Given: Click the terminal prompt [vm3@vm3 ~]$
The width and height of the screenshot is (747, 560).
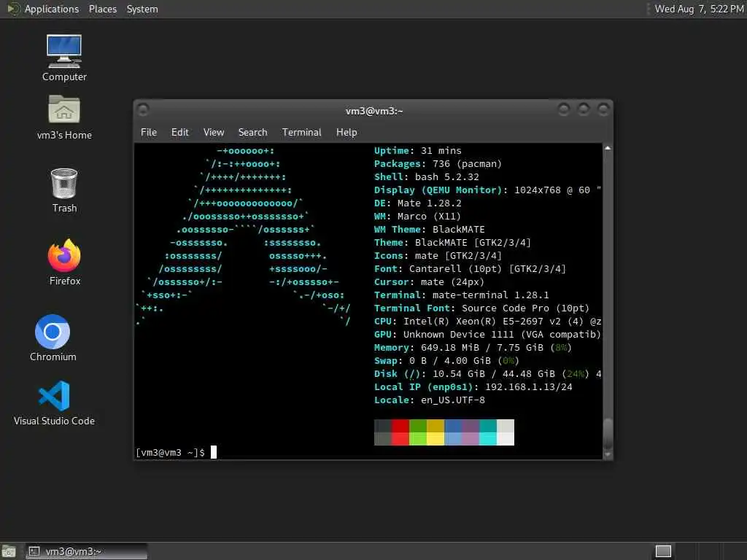Looking at the screenshot, I should click(x=170, y=452).
